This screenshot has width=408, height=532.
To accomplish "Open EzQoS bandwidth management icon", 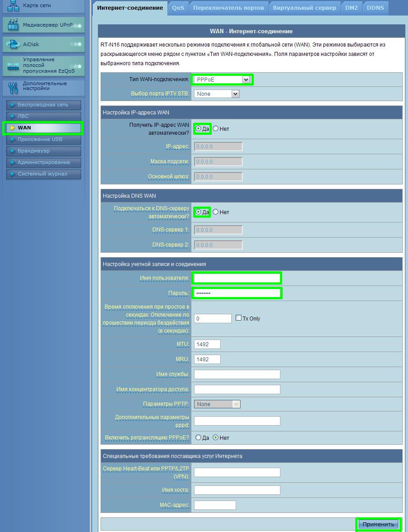I will [x=13, y=66].
